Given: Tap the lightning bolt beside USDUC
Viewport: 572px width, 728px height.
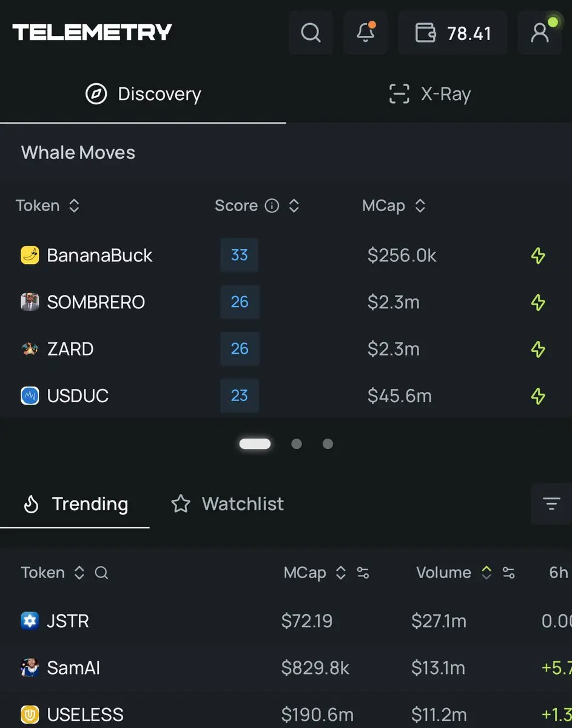Looking at the screenshot, I should (537, 396).
